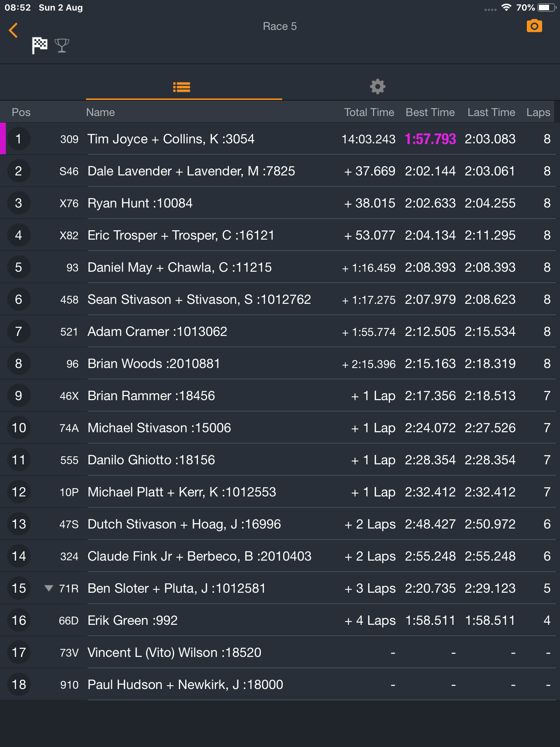This screenshot has width=560, height=747.
Task: Open Tim Joyce's first place row
Action: click(x=280, y=139)
